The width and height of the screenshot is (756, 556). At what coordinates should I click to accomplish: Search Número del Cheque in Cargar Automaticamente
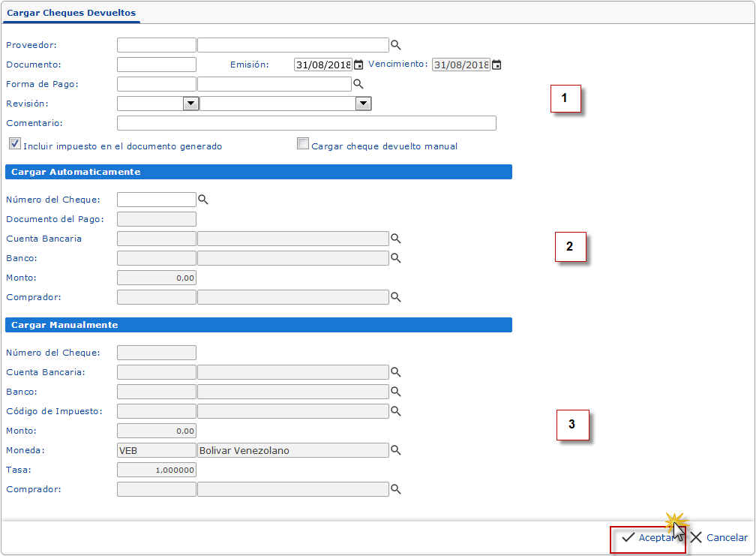click(202, 200)
